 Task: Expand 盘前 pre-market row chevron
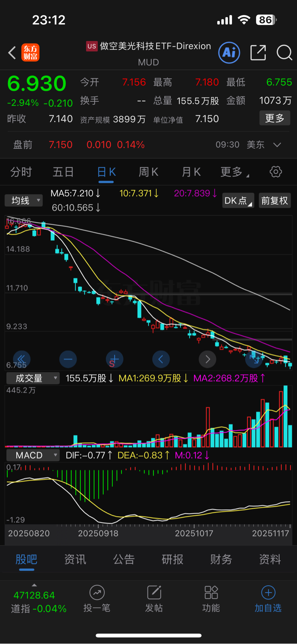[x=277, y=145]
